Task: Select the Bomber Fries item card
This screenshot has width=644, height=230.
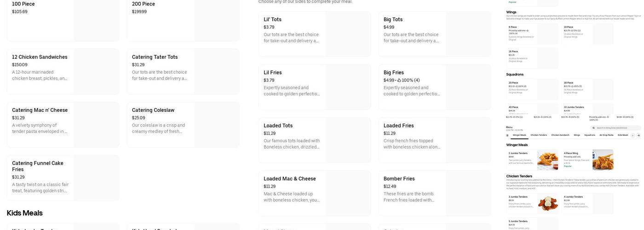Action: click(435, 193)
